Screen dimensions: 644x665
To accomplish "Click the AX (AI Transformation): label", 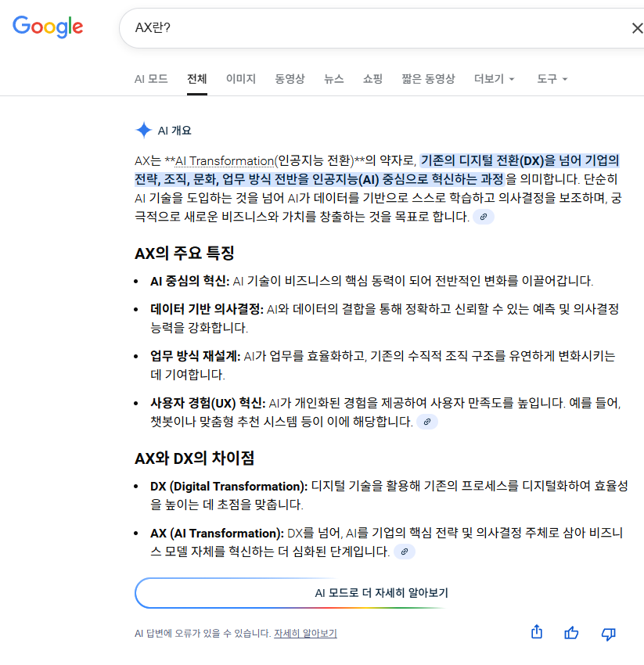I will [218, 533].
